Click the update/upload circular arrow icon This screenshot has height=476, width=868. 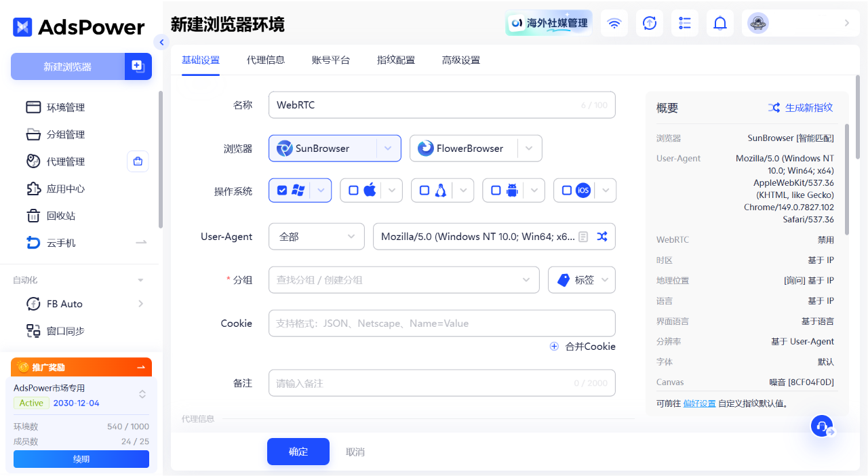(650, 23)
